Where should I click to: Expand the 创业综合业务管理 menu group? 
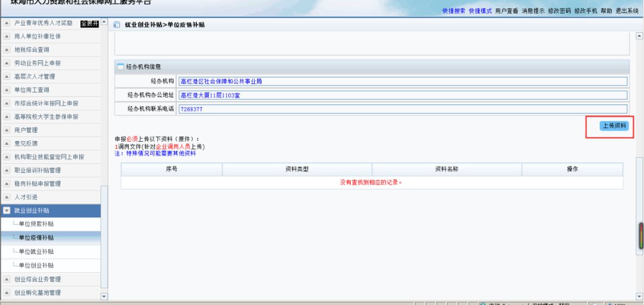click(x=7, y=279)
